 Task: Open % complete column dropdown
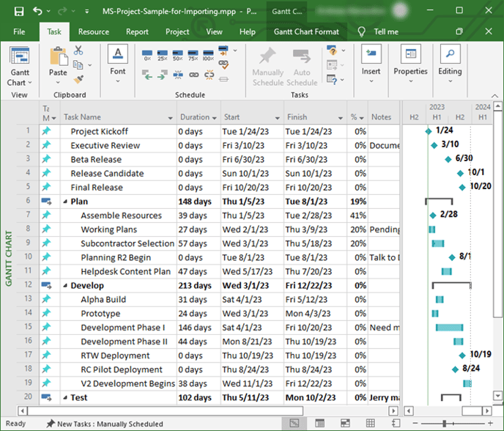(362, 118)
